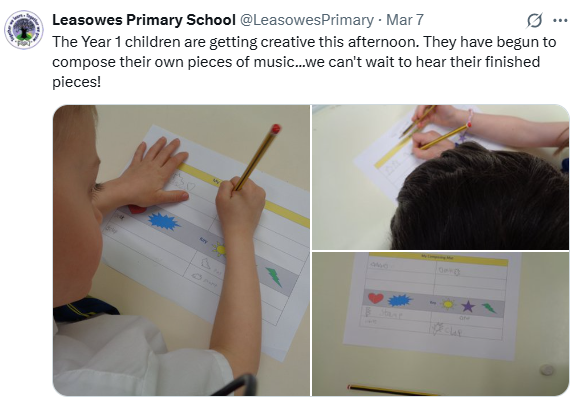Image resolution: width=586 pixels, height=403 pixels.
Task: Click the purple star on the bottom-right worksheet
Action: coord(468,307)
